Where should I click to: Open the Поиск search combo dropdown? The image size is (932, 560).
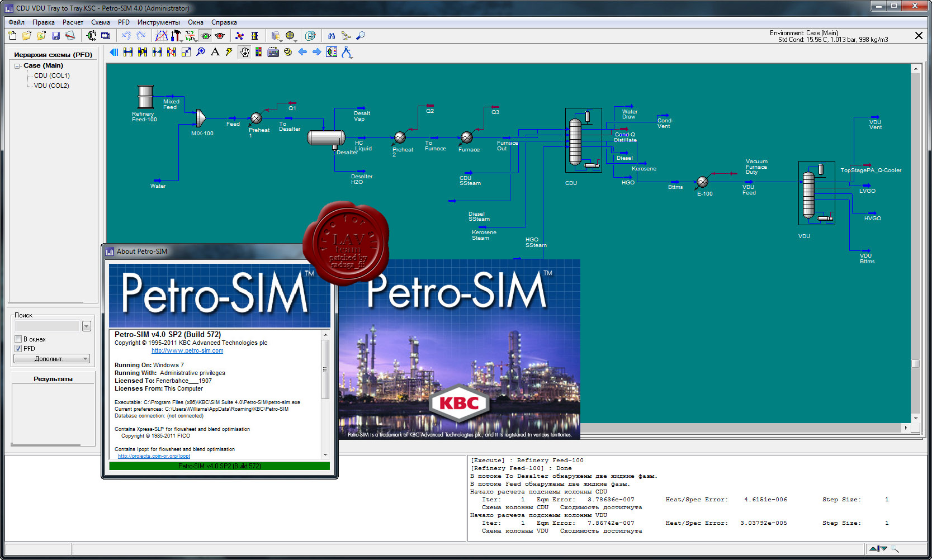(87, 326)
